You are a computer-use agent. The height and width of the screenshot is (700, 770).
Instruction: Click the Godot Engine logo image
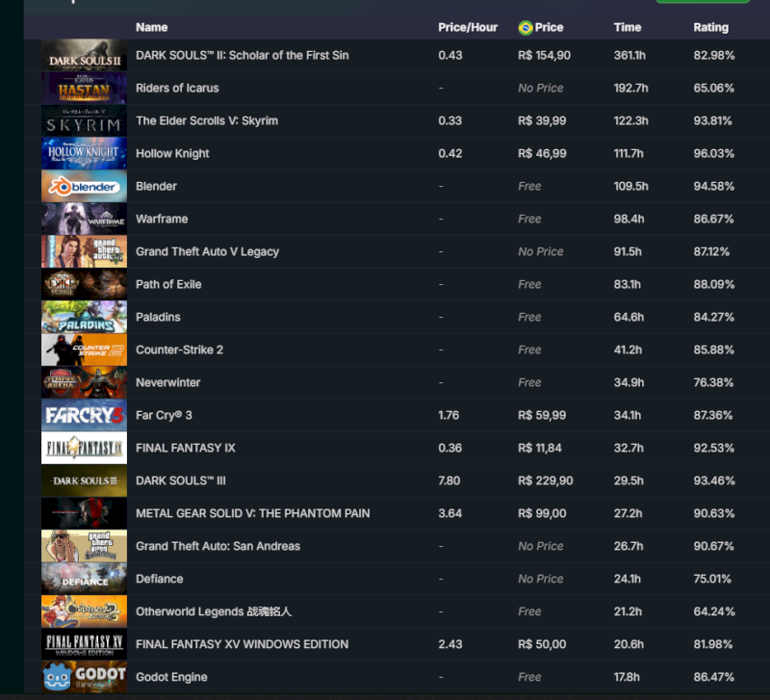[84, 678]
